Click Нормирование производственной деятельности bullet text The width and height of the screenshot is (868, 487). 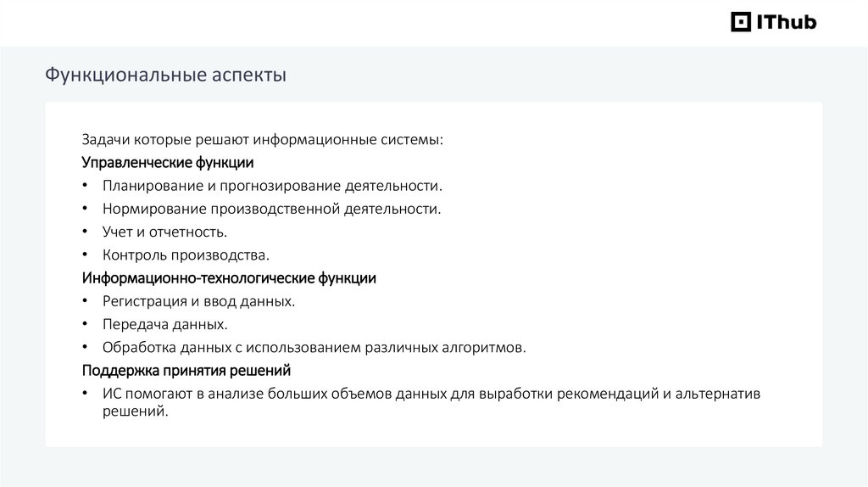click(x=271, y=208)
